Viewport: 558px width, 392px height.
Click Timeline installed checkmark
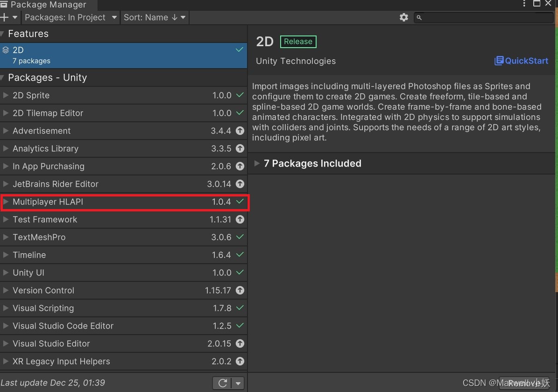pyautogui.click(x=240, y=254)
